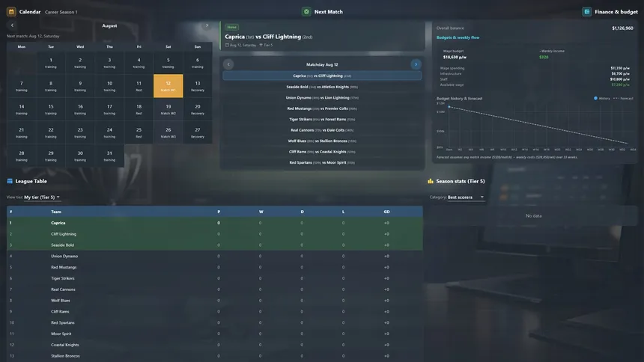Go to next month in calendar

click(x=207, y=25)
